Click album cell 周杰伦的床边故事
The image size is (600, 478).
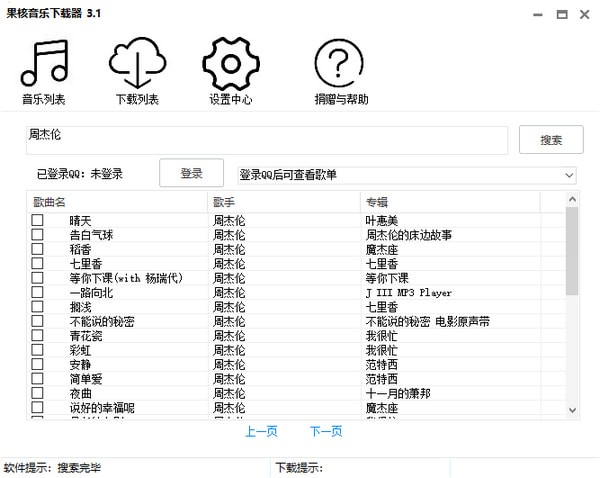tap(409, 235)
